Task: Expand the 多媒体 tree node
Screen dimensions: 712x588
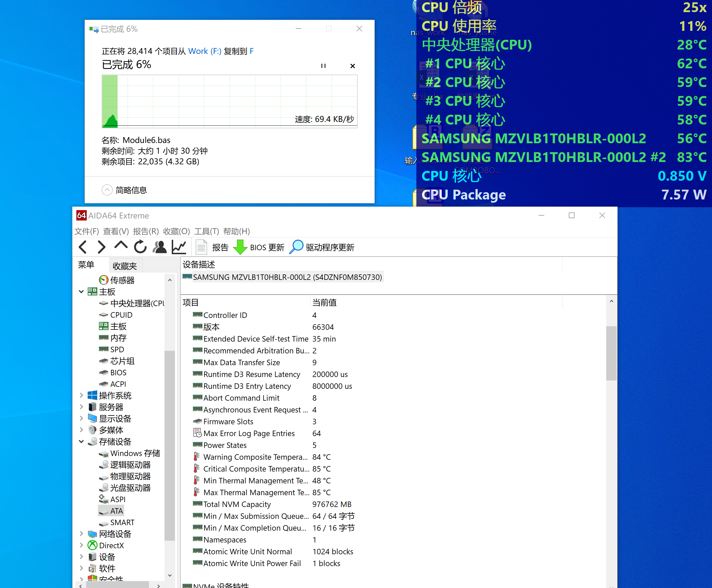Action: pos(81,430)
